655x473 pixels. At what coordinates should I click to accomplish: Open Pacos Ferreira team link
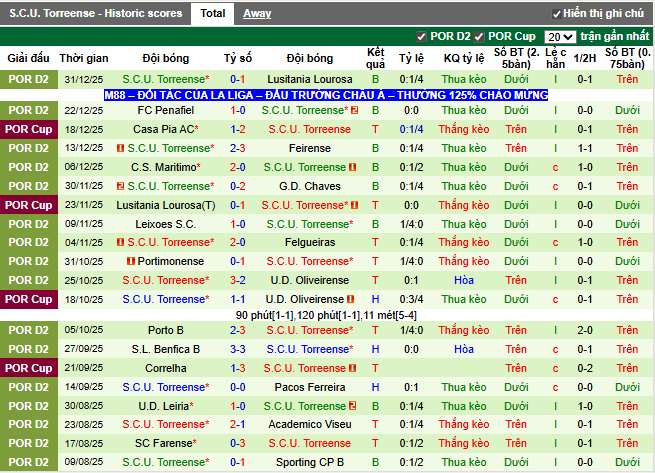coord(310,387)
